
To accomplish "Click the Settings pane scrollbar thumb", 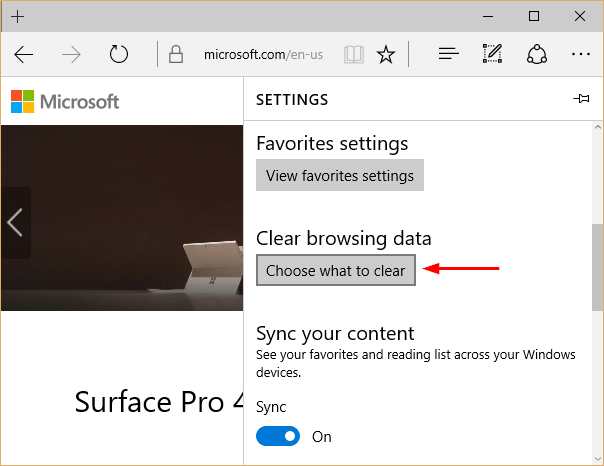I will click(x=597, y=265).
